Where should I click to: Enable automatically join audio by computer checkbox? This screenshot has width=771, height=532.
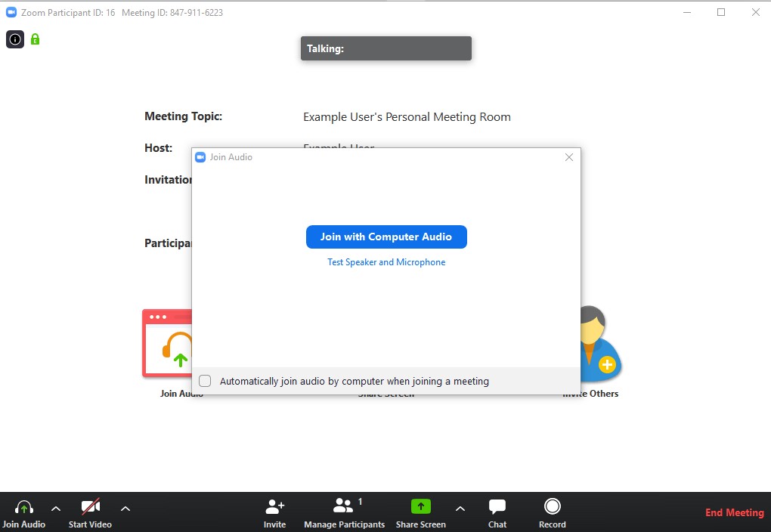(x=205, y=381)
